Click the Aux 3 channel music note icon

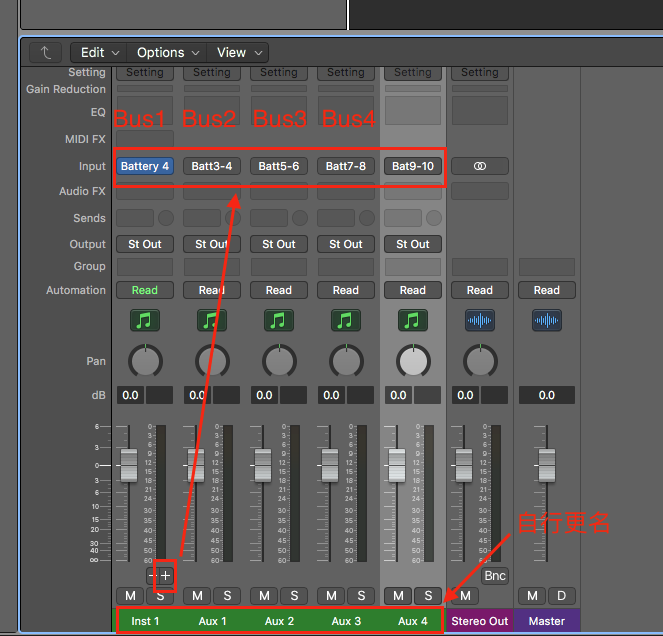click(346, 320)
